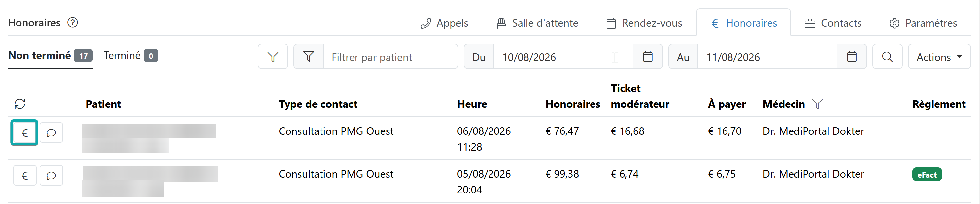Open the Paramètres tab

[x=923, y=23]
